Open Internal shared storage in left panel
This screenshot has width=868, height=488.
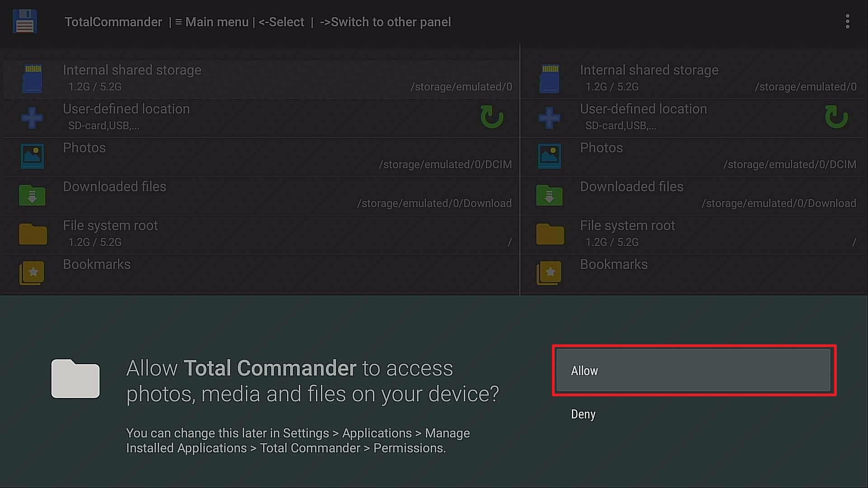tap(261, 79)
